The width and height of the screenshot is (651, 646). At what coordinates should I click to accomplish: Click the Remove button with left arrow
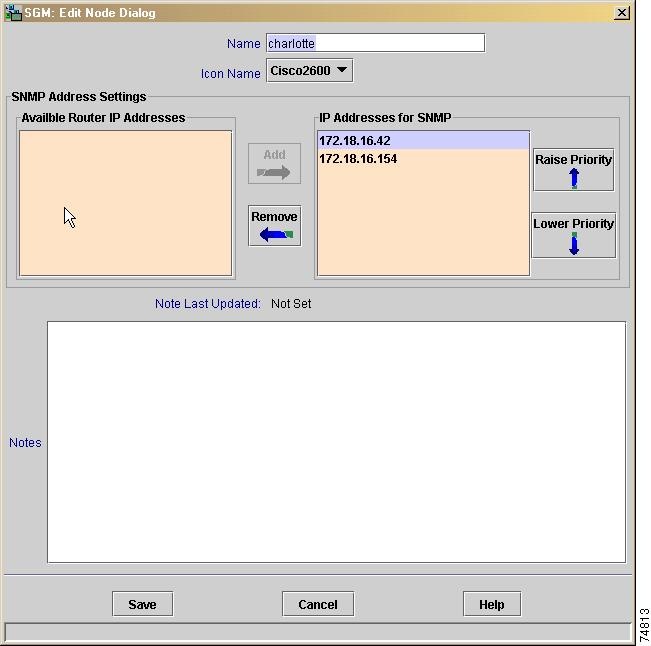pos(274,226)
